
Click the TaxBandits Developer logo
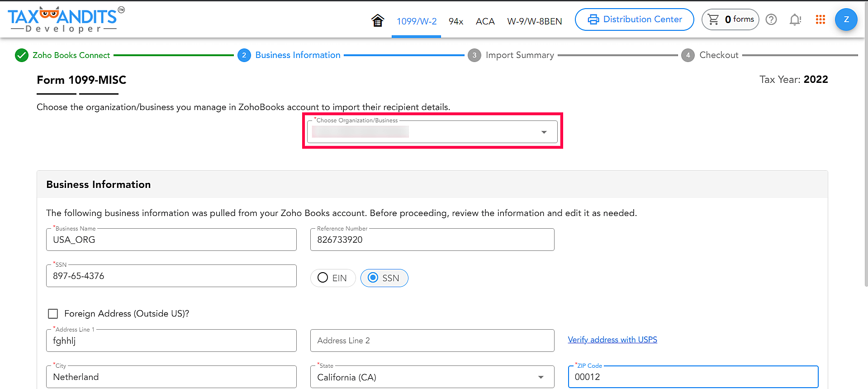click(x=66, y=20)
